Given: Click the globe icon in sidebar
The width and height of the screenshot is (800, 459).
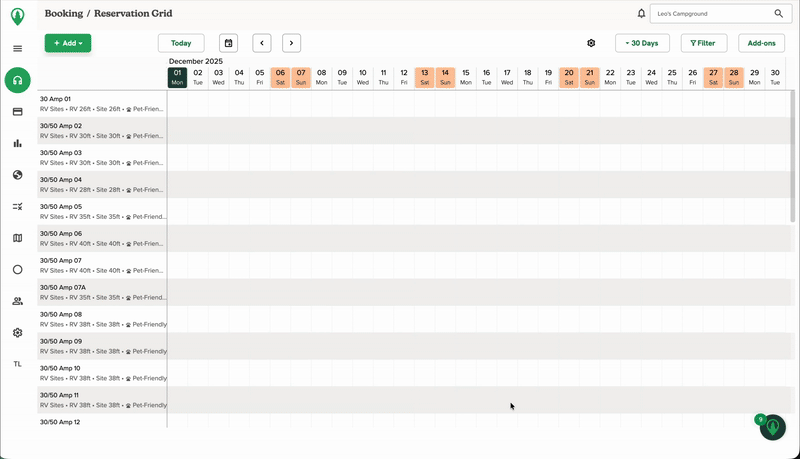Looking at the screenshot, I should pyautogui.click(x=17, y=175).
